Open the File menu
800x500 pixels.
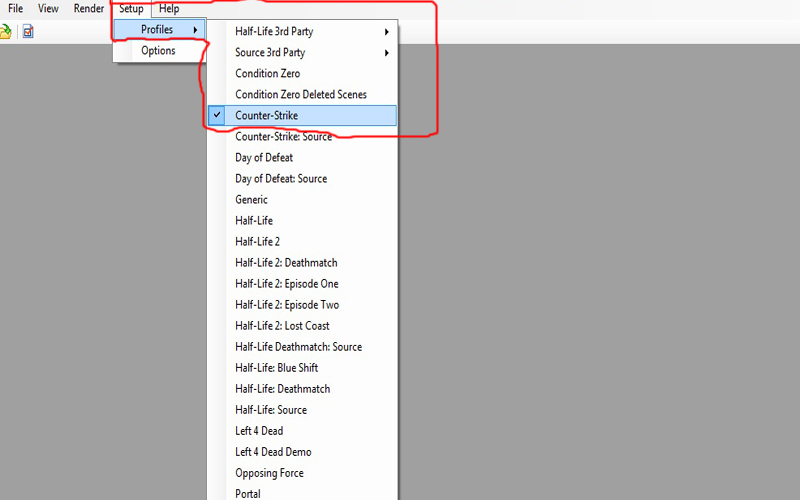tap(15, 9)
